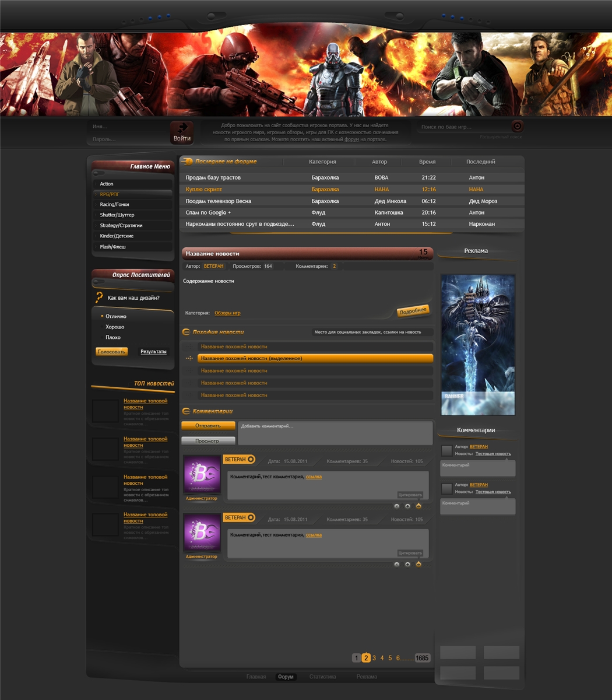Select the Плохо poll option
612x700 pixels.
click(x=111, y=337)
